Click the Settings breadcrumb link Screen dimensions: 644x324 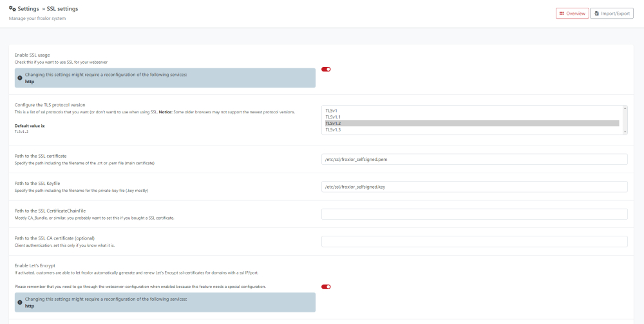coord(28,8)
